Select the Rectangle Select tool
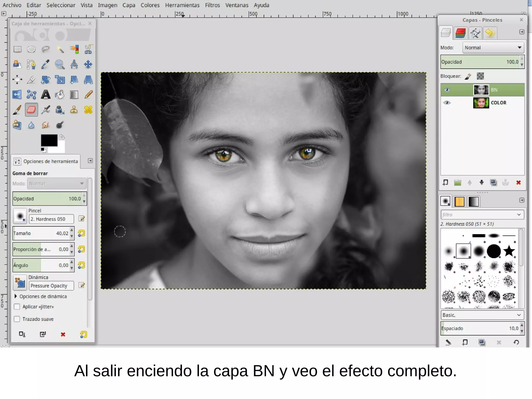 coord(17,49)
